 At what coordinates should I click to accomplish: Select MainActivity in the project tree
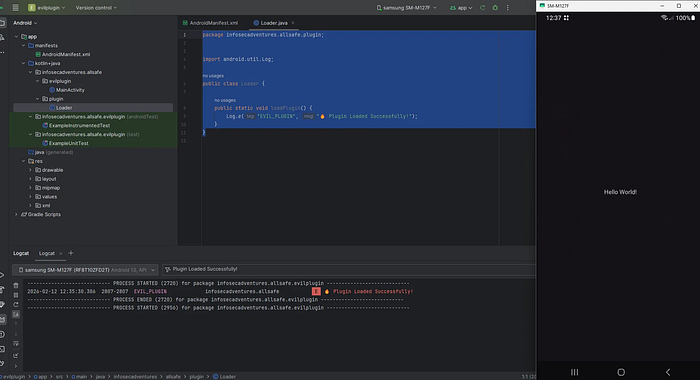point(70,90)
